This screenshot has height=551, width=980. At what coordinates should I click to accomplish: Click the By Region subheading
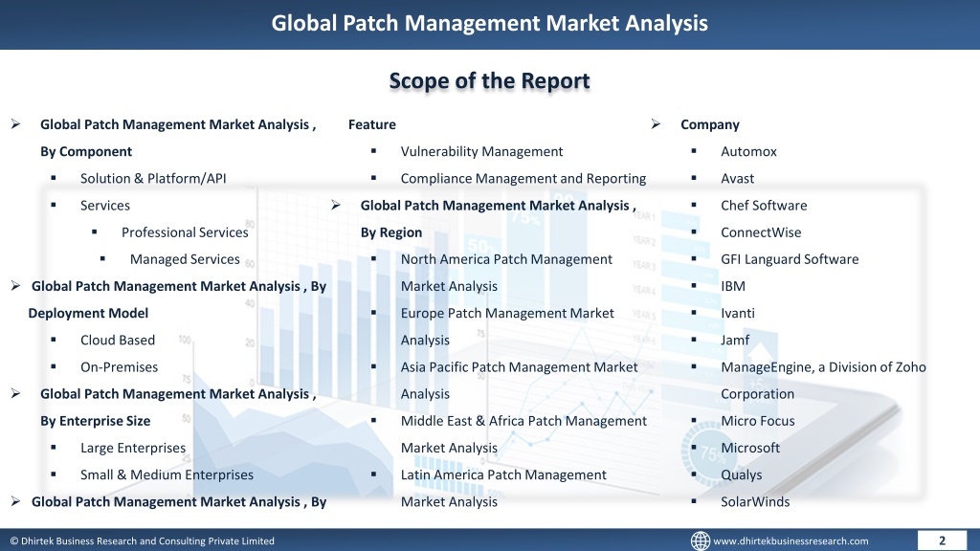point(391,231)
